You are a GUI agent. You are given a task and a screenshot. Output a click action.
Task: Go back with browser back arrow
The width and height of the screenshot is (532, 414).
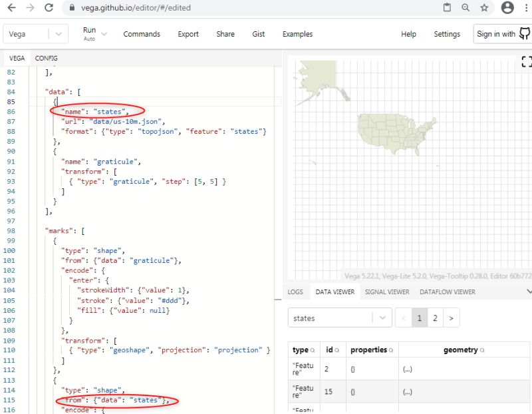11,7
